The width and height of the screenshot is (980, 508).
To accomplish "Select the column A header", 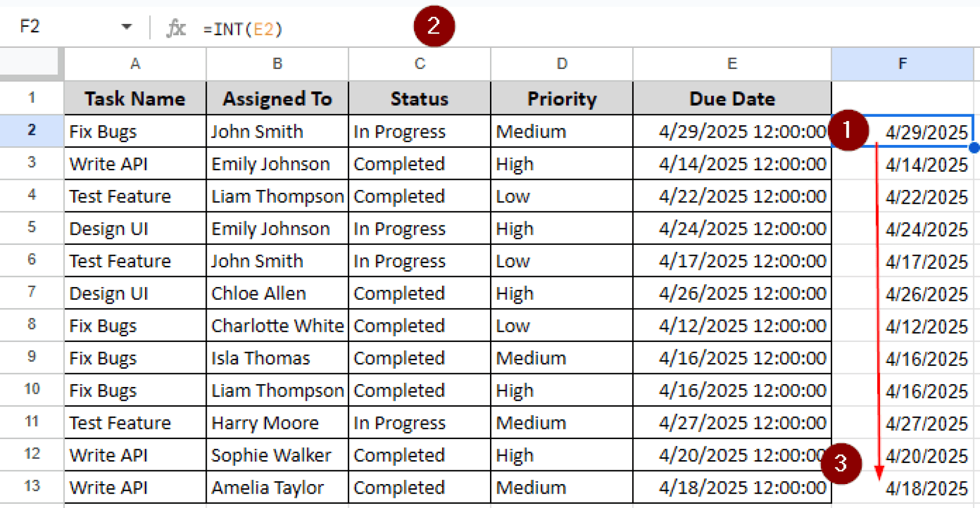I will (x=135, y=64).
